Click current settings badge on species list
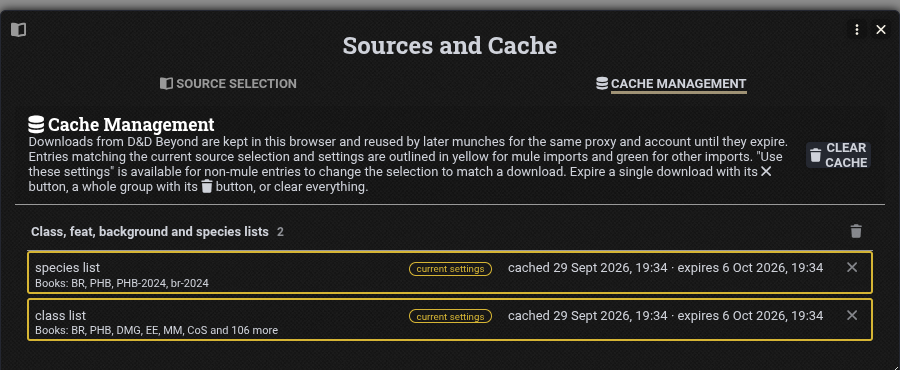 pos(451,269)
